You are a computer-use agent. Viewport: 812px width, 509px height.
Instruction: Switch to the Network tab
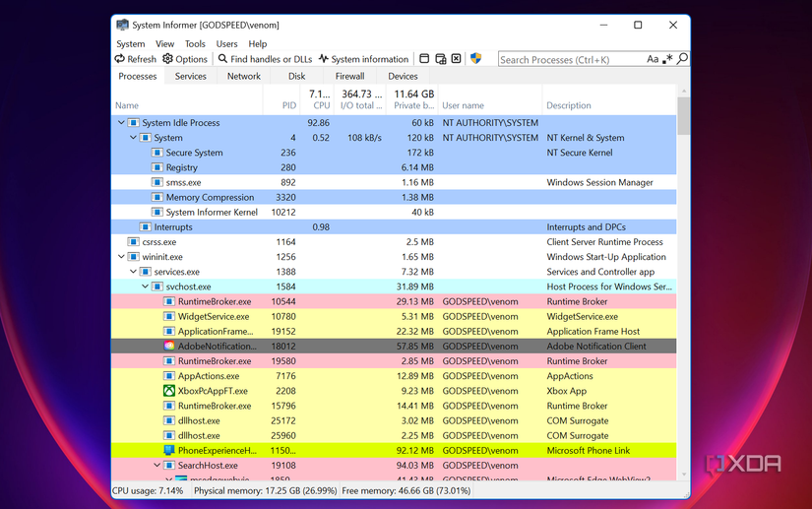coord(244,76)
